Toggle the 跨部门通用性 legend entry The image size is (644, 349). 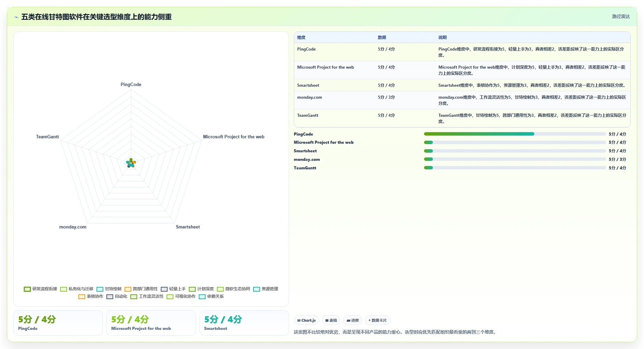pyautogui.click(x=141, y=289)
